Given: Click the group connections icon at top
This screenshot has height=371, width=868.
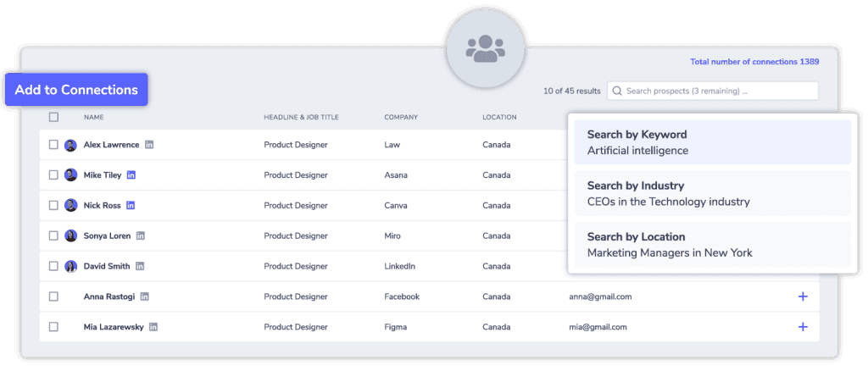Looking at the screenshot, I should (x=486, y=48).
